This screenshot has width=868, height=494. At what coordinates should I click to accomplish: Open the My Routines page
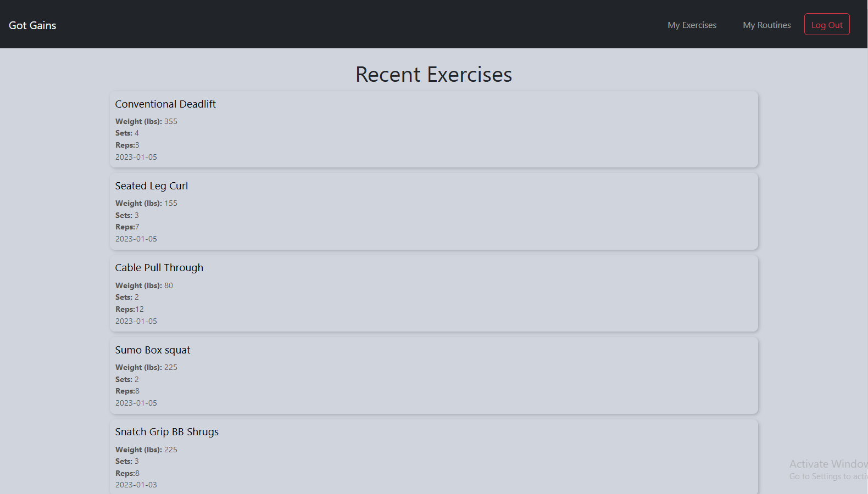tap(767, 25)
